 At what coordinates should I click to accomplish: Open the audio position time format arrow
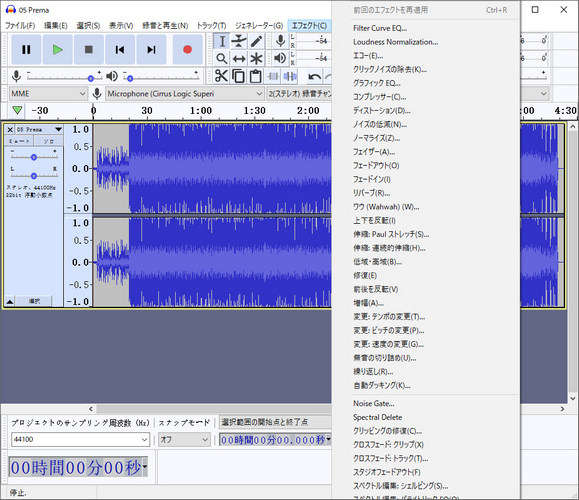145,466
